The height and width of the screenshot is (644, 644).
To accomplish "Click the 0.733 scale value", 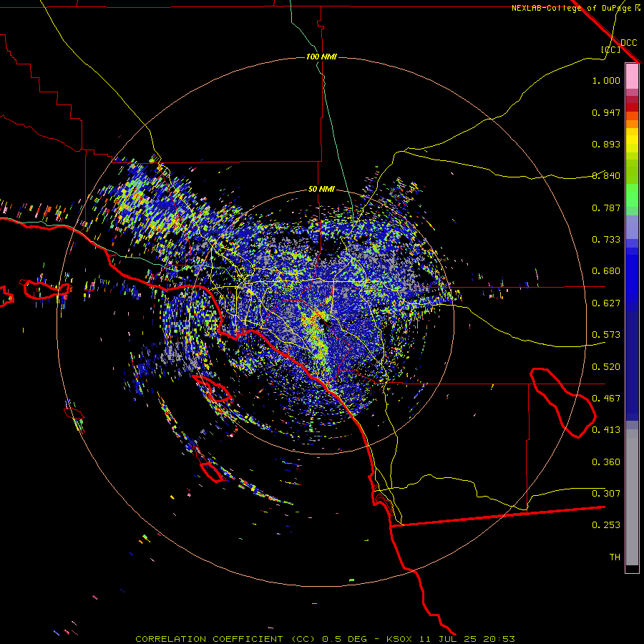I will (606, 240).
